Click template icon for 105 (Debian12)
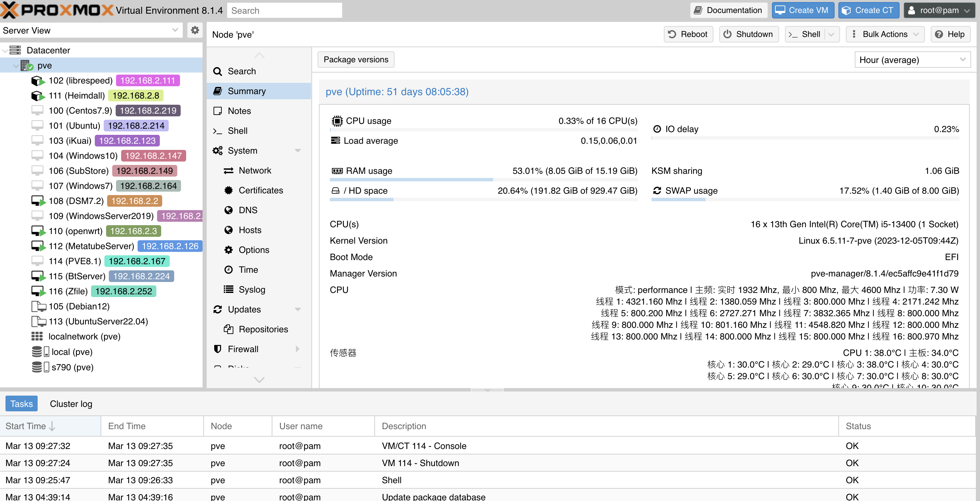 [x=38, y=306]
